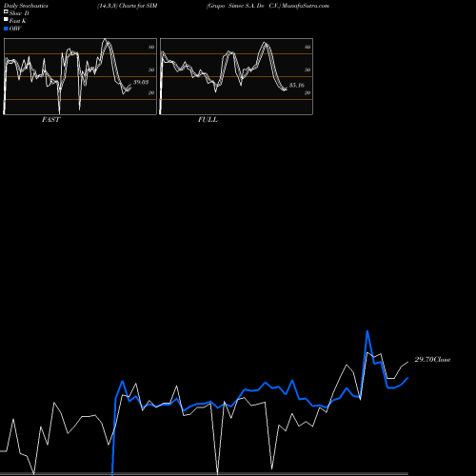This screenshot has width=476, height=476.
Task: Click 'Grupo Simec S.A. De C.V.' title text
Action: point(244,6)
